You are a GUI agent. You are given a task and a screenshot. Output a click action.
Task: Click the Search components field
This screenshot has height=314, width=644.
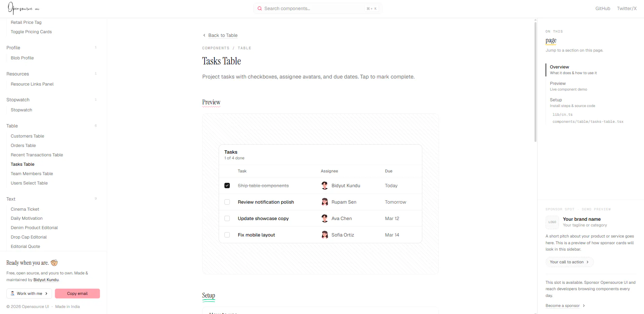point(317,8)
